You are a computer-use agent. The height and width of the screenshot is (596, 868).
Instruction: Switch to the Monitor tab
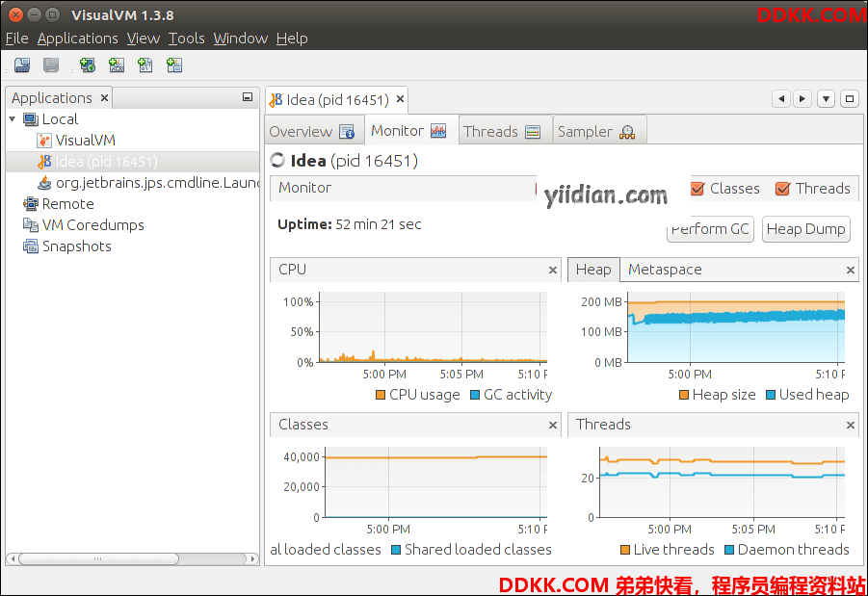pos(410,131)
